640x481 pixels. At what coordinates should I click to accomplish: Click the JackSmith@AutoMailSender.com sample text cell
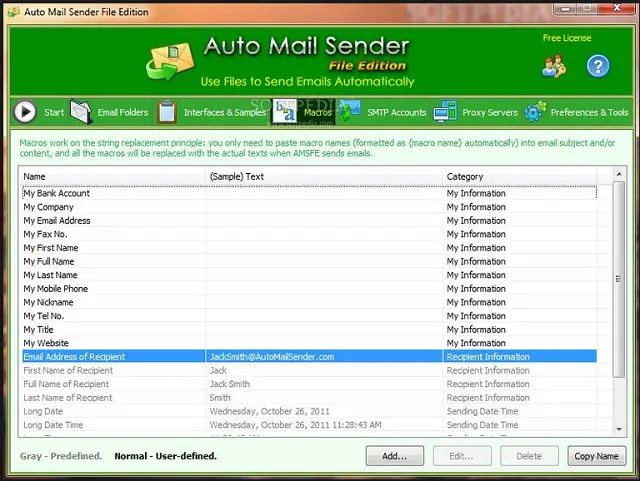coord(324,356)
